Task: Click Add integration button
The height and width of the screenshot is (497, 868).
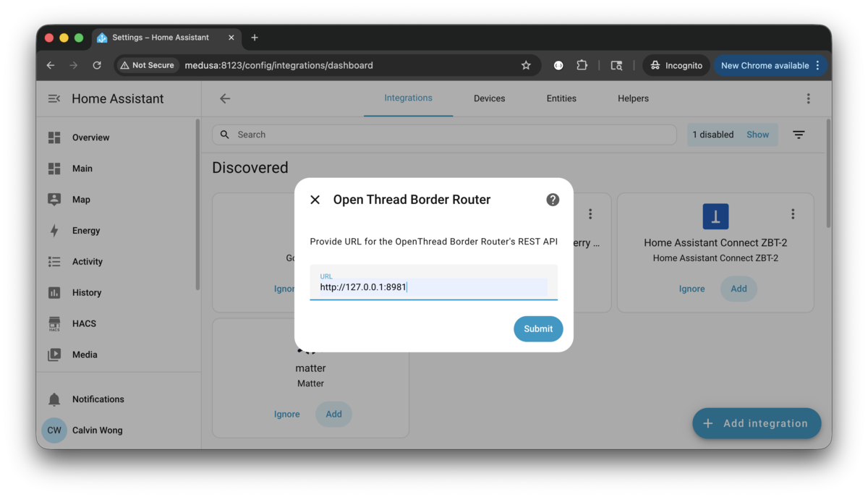Action: (756, 423)
